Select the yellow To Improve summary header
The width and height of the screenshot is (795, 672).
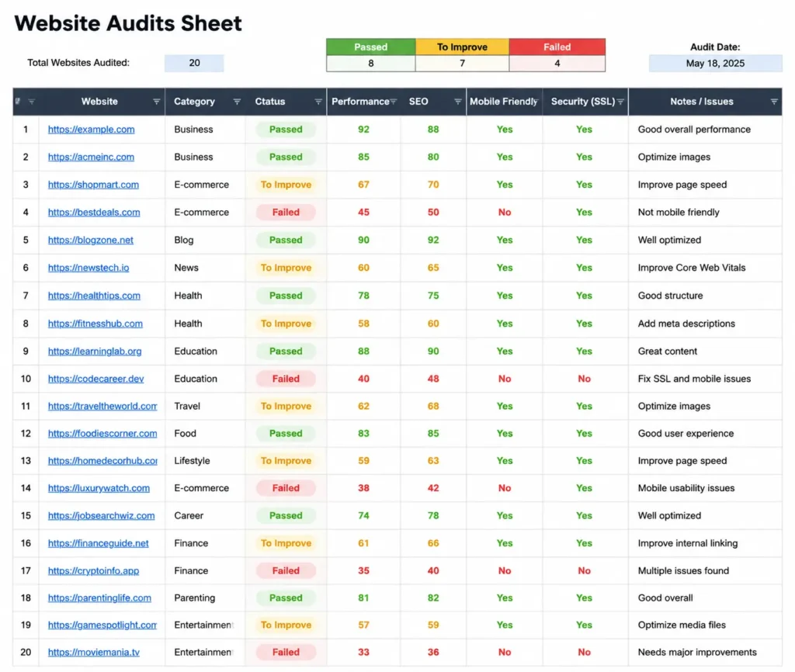pos(462,47)
